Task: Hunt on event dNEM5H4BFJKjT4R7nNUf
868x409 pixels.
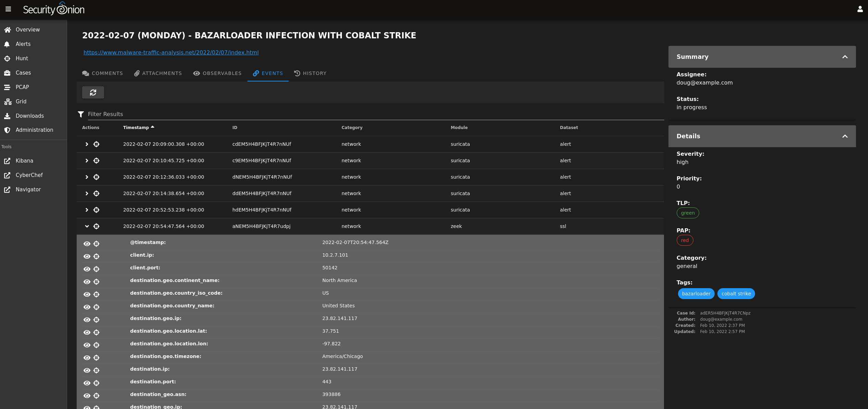Action: pyautogui.click(x=97, y=177)
